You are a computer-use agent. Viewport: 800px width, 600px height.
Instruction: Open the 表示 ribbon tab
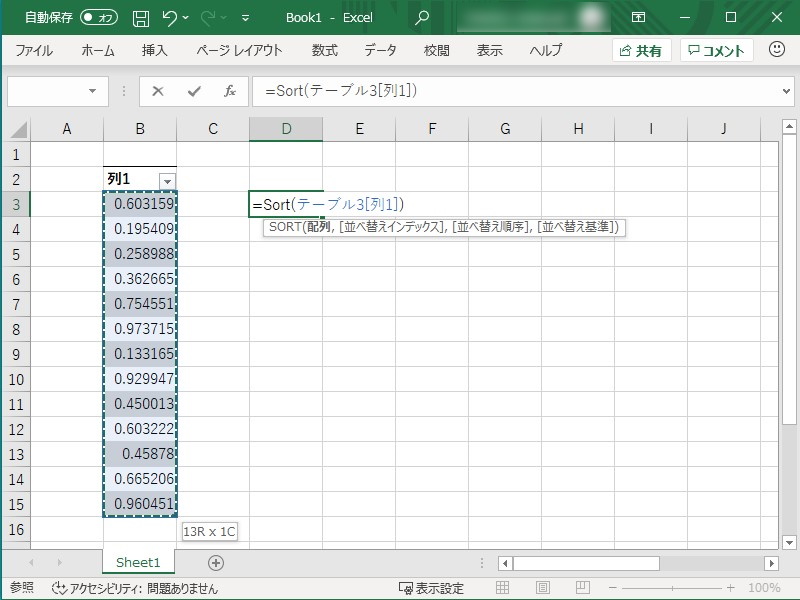[489, 50]
